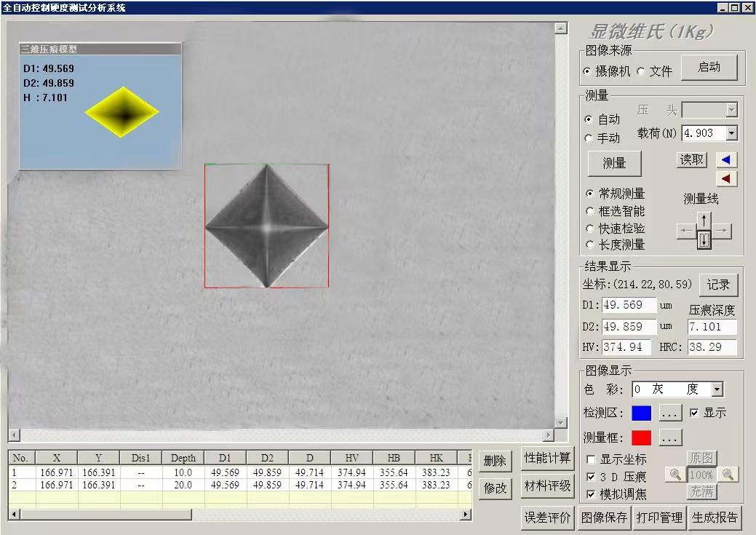Click the blue 检测区 color swatch
This screenshot has width=756, height=535.
[x=641, y=413]
